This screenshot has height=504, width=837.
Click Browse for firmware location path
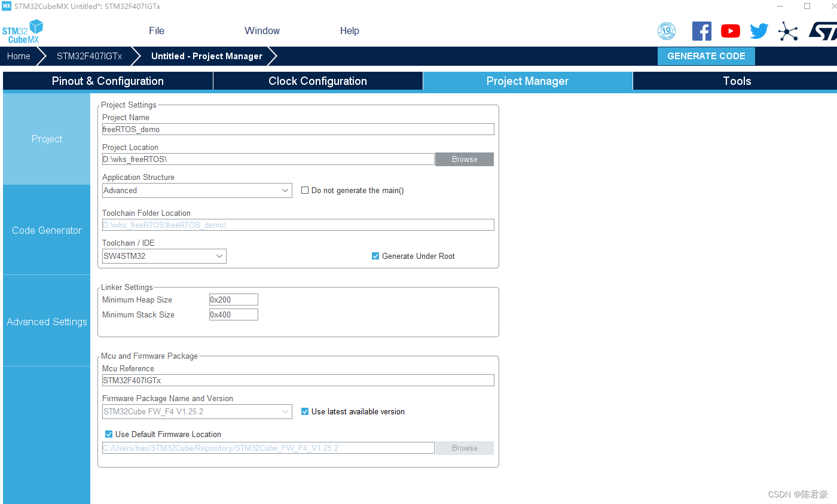[465, 448]
